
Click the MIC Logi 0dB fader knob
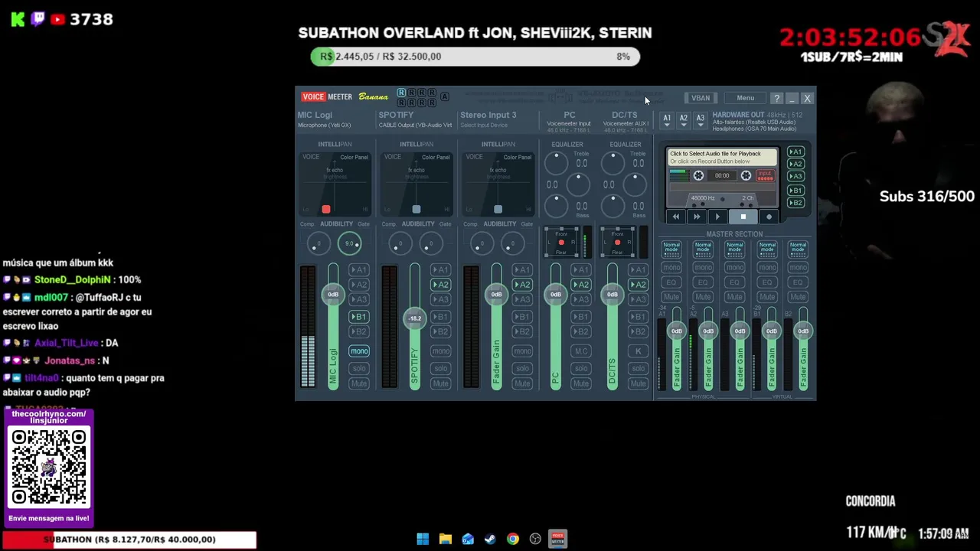pyautogui.click(x=333, y=295)
